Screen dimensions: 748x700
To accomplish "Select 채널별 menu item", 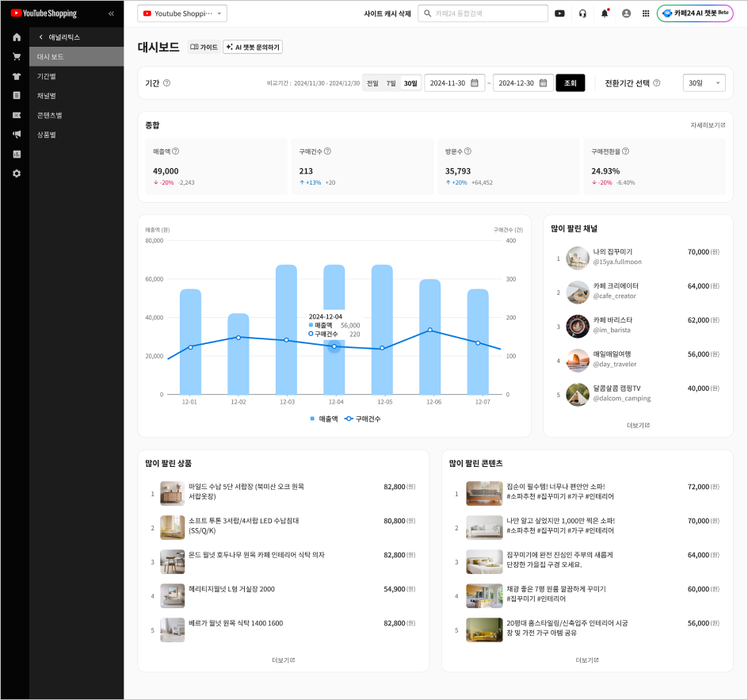I will pyautogui.click(x=76, y=95).
